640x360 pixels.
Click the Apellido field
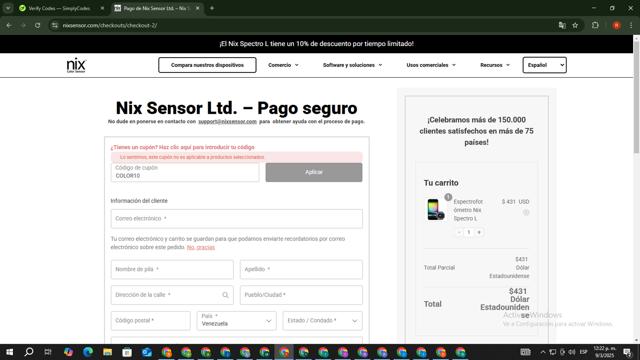[301, 269]
